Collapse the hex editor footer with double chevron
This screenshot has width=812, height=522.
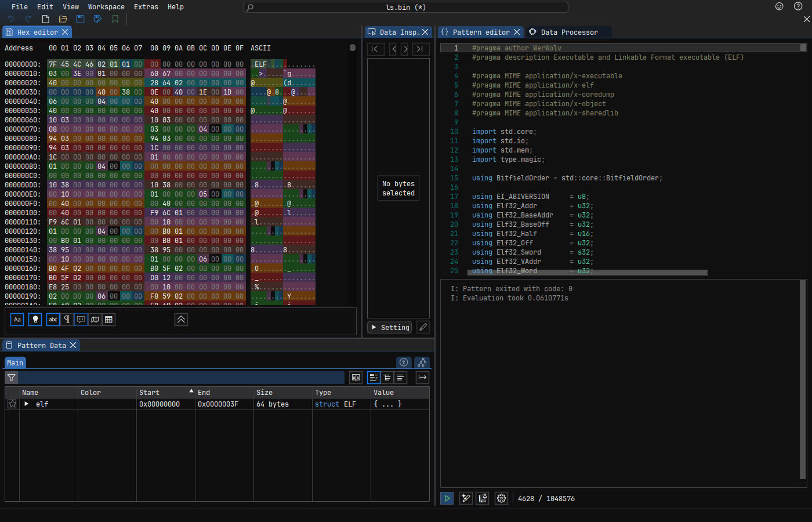181,320
